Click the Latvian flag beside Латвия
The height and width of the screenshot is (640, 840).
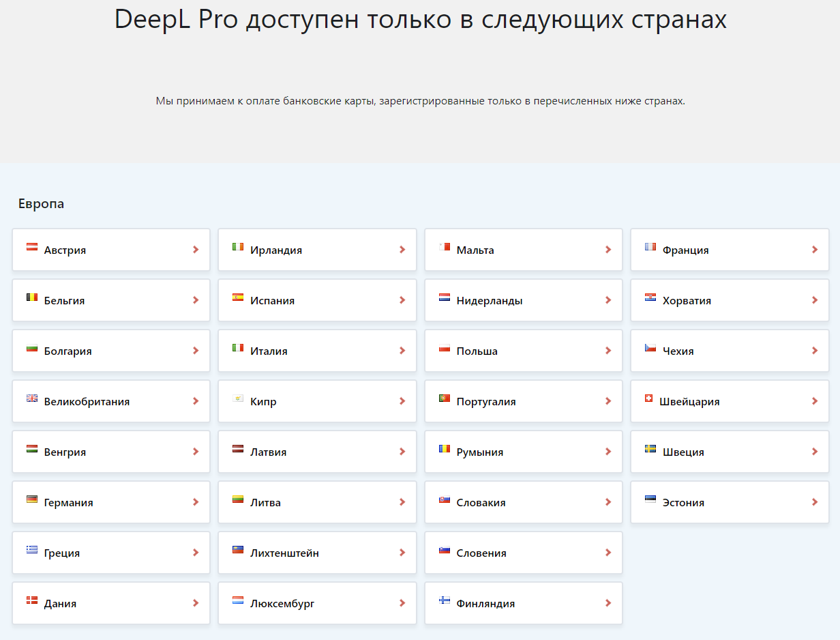click(x=238, y=449)
